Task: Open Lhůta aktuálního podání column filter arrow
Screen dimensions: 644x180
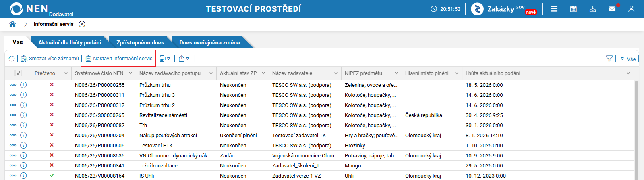Action: (628, 73)
